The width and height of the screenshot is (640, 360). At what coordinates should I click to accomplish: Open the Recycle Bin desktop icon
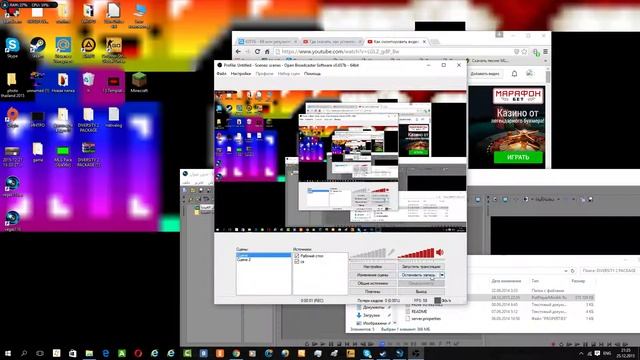point(88,82)
